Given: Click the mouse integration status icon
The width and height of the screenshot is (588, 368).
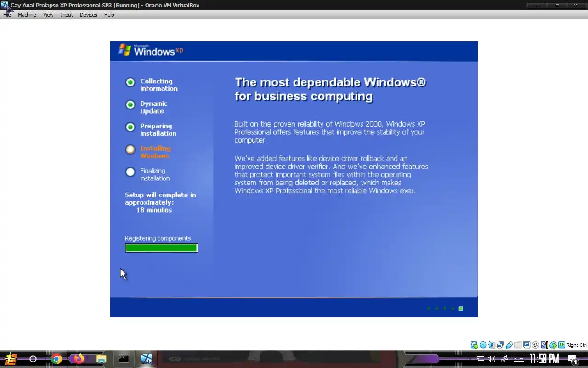Looking at the screenshot, I should [553, 345].
